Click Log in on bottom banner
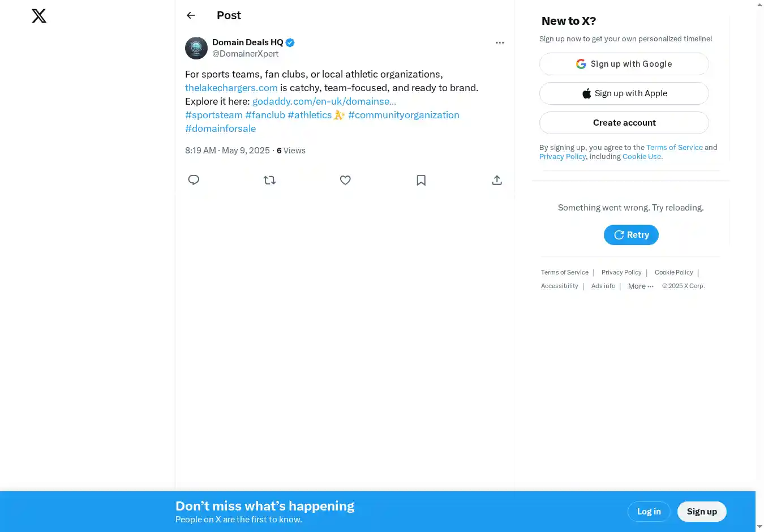The height and width of the screenshot is (532, 764). click(x=649, y=512)
